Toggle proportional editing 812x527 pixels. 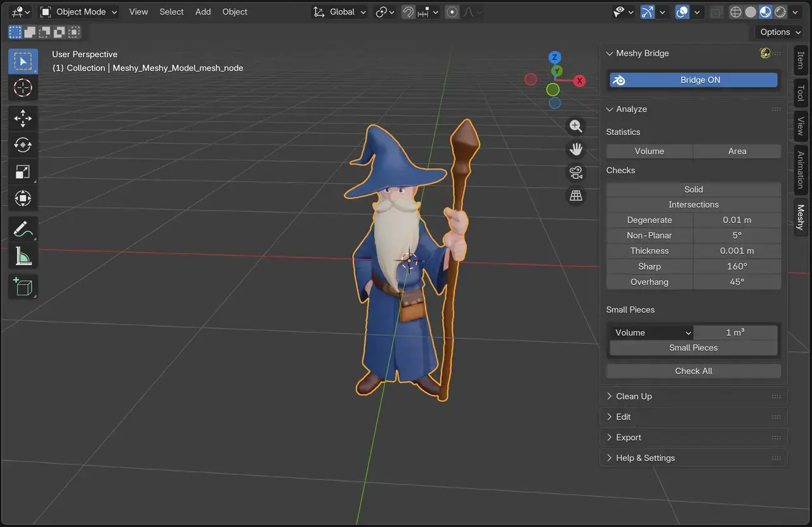point(452,12)
